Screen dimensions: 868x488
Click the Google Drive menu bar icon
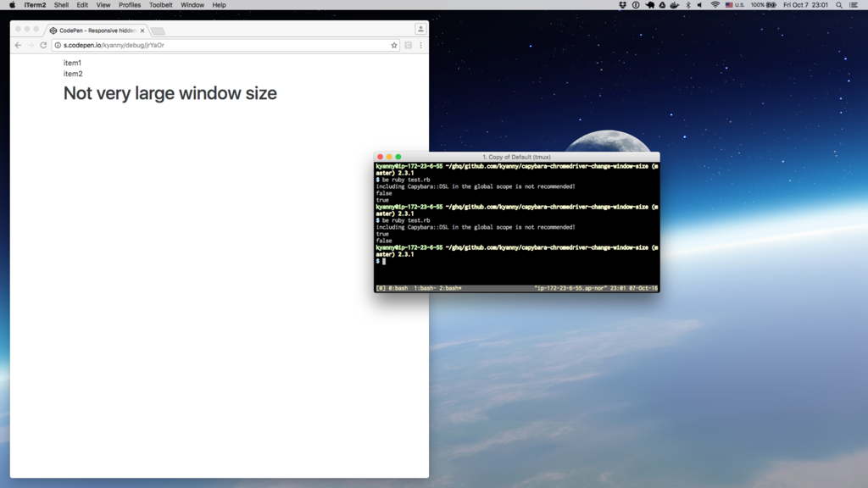(662, 5)
